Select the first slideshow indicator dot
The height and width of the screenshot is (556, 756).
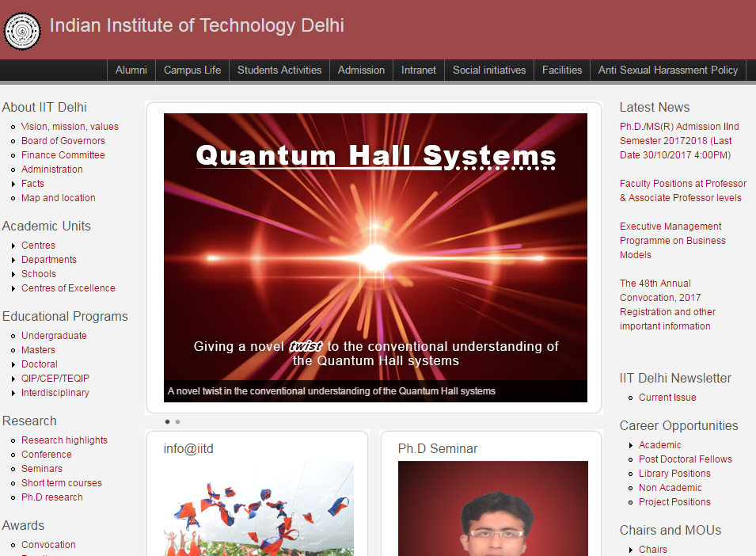(167, 422)
